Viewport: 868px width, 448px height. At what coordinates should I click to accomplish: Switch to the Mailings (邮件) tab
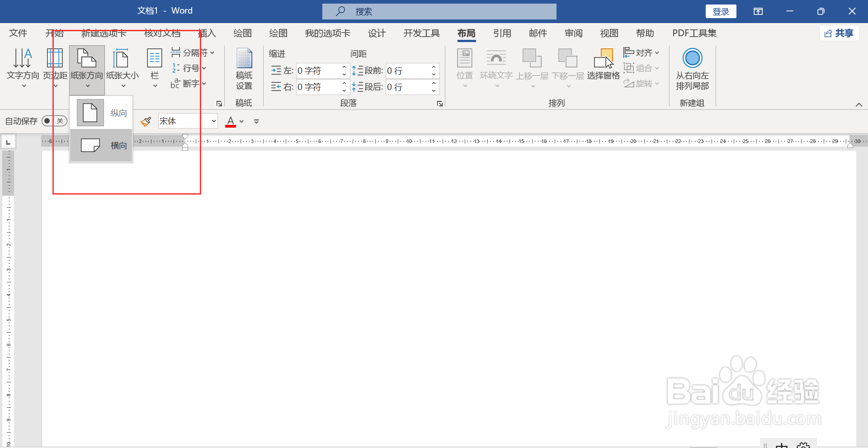[538, 33]
